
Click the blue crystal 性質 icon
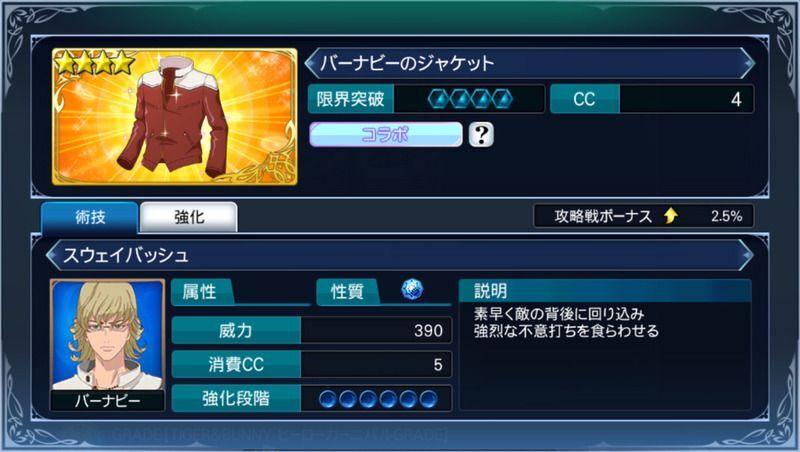[x=412, y=289]
